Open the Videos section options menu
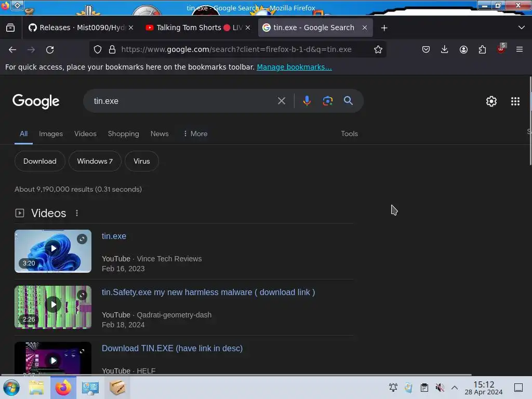 77,213
